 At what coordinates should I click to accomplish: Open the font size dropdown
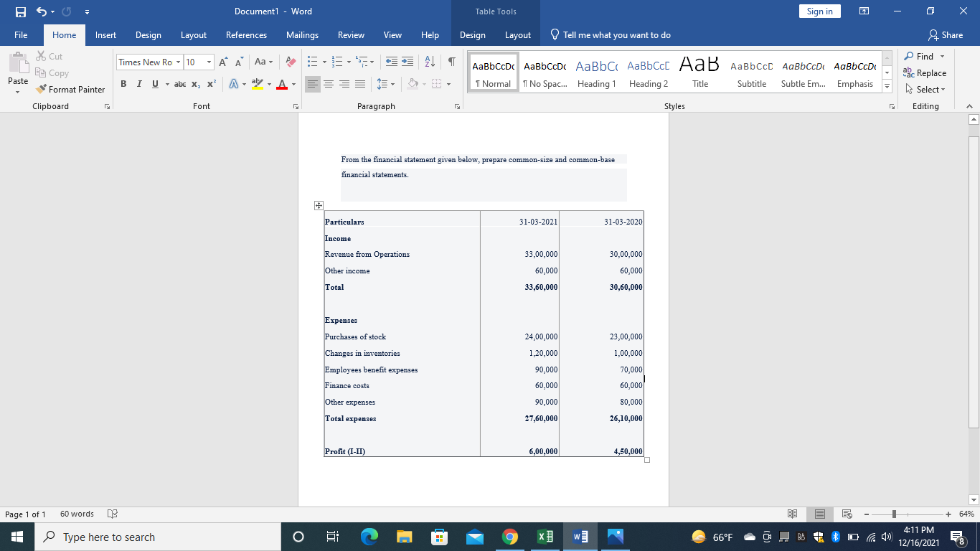(x=208, y=62)
